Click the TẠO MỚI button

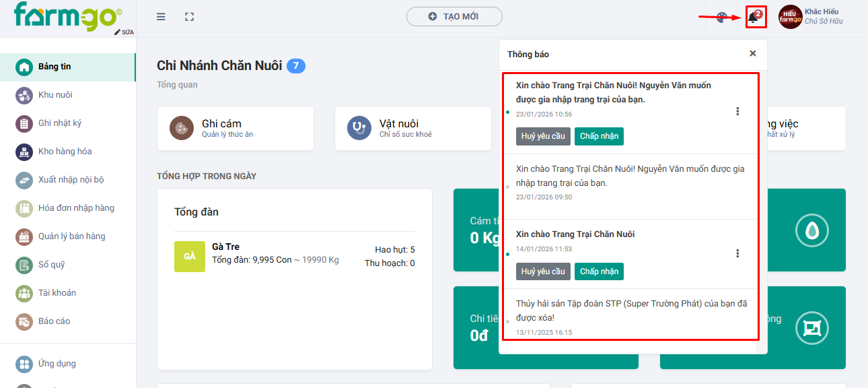click(x=454, y=17)
